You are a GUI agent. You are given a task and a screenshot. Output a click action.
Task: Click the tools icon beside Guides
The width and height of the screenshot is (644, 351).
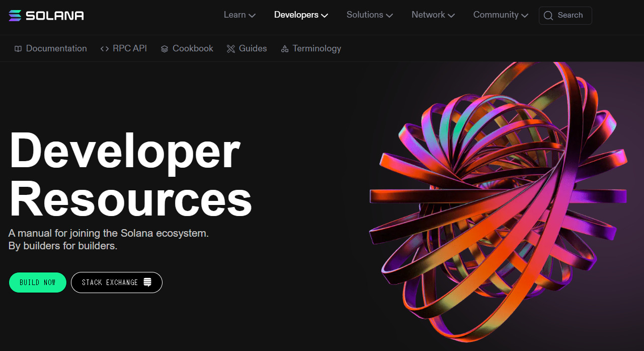pyautogui.click(x=231, y=49)
